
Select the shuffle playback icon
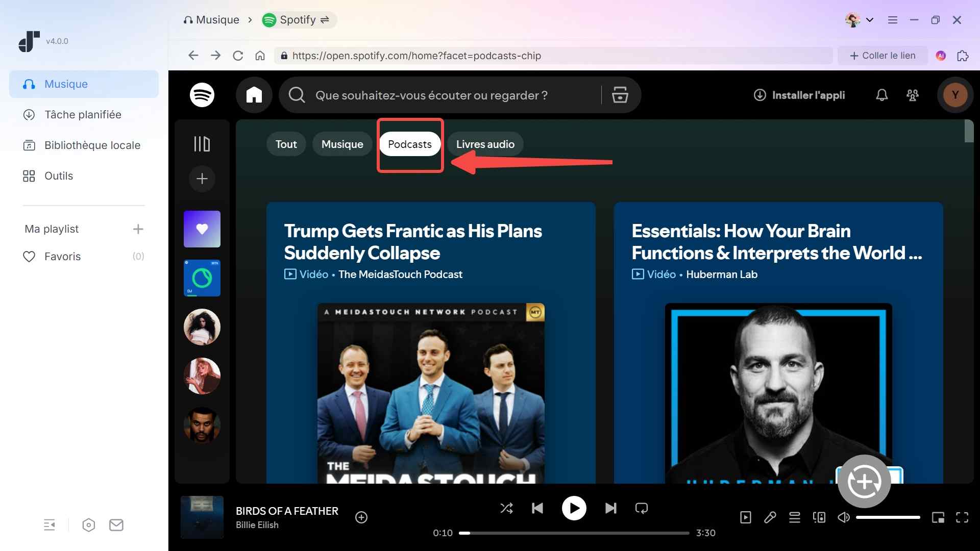[x=506, y=508]
